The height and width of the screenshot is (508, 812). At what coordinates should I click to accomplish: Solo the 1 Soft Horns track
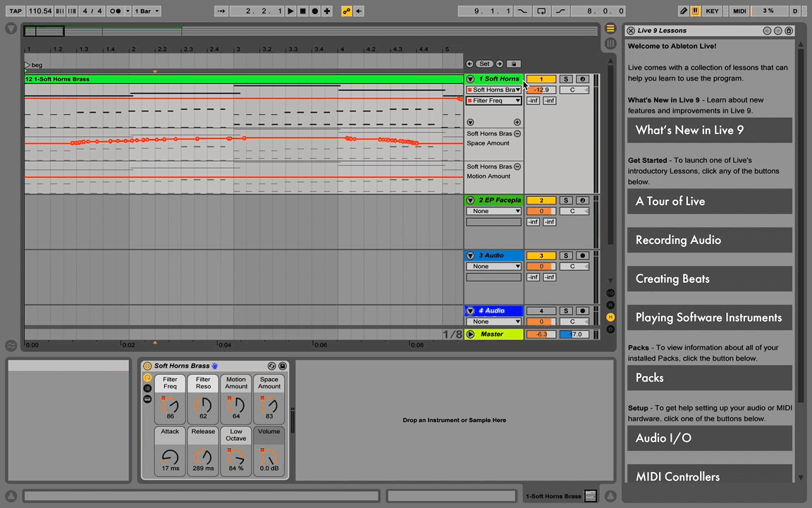pyautogui.click(x=565, y=79)
